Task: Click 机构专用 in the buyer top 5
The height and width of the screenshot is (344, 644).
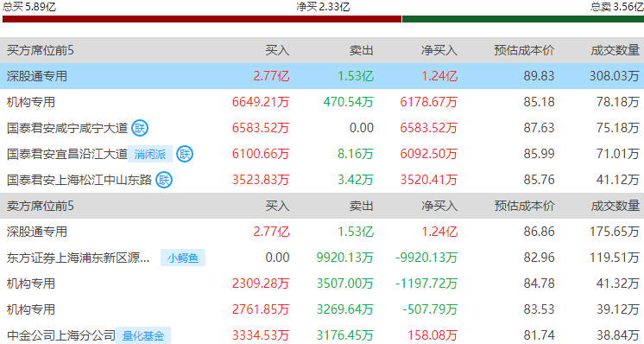Action: [x=31, y=102]
